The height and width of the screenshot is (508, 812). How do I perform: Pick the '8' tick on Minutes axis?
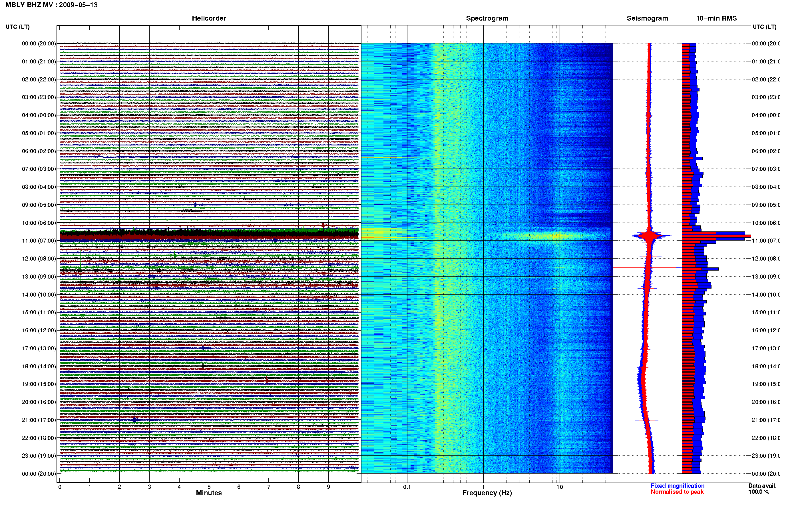click(x=298, y=487)
